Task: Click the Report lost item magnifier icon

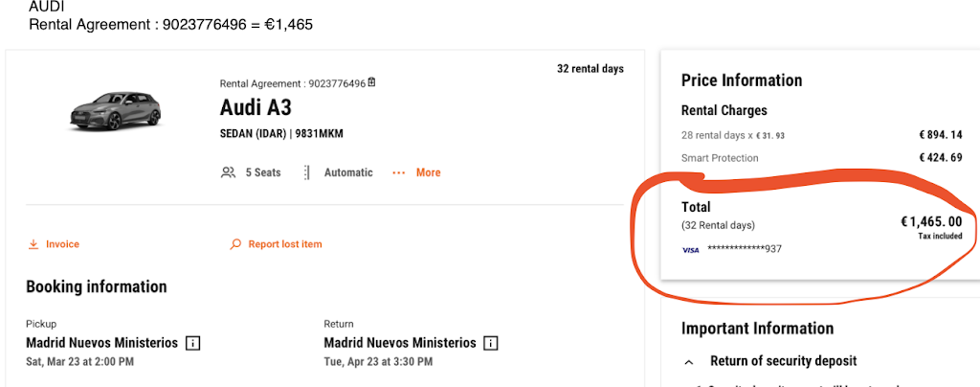Action: 235,244
